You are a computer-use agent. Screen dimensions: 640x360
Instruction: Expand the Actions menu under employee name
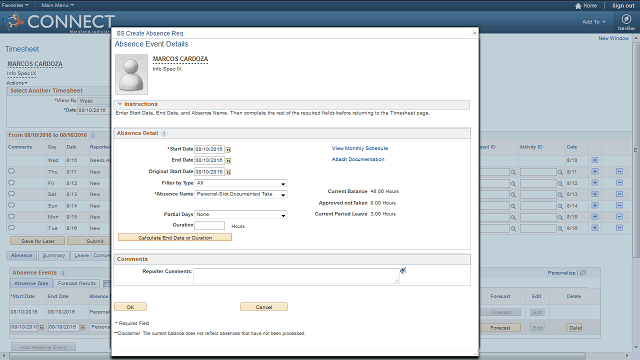coord(17,83)
